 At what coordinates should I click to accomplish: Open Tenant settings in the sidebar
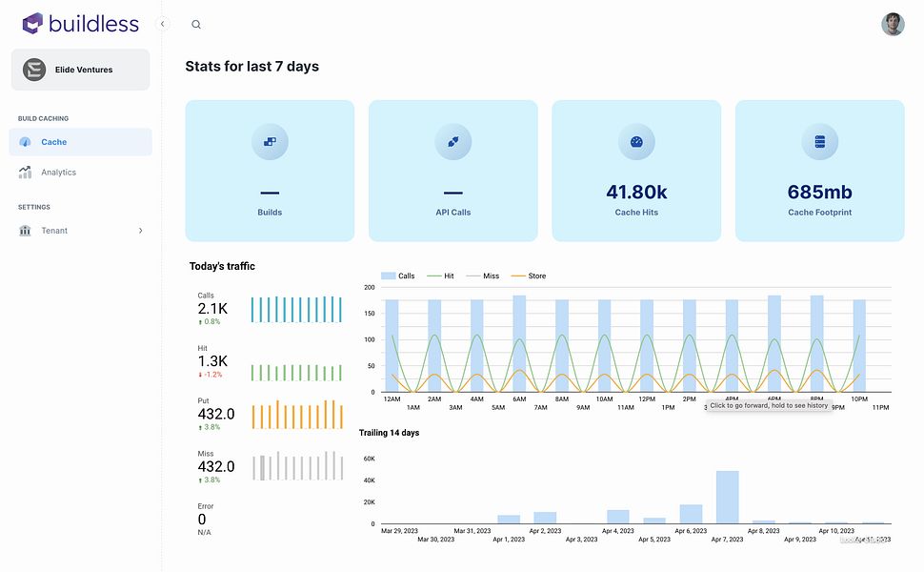[x=80, y=231]
